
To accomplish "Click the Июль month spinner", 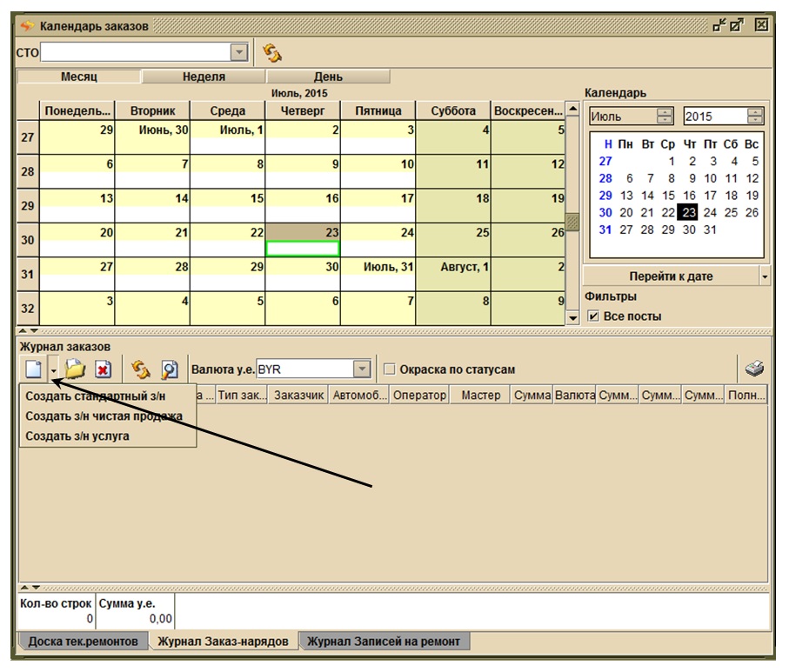I will (665, 116).
